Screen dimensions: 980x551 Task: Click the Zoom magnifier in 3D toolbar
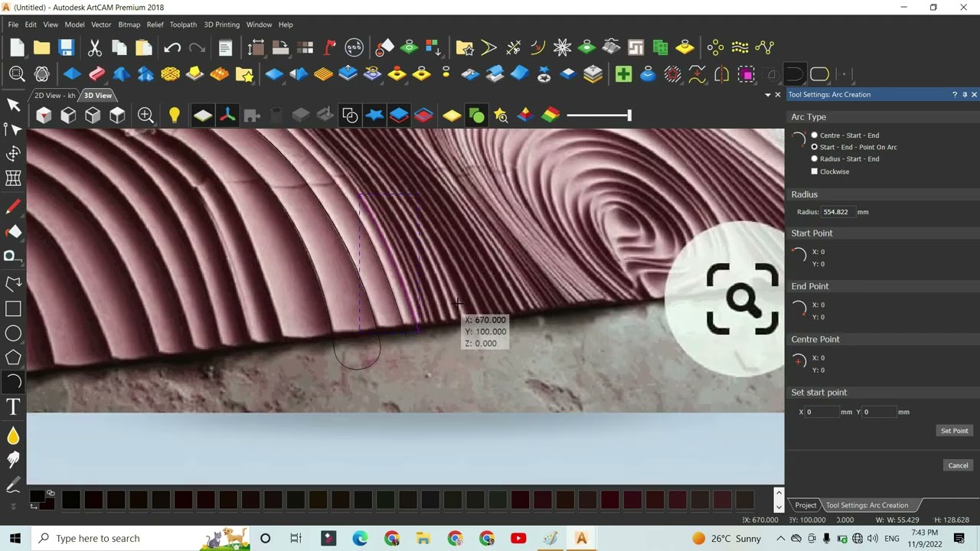[x=145, y=116]
